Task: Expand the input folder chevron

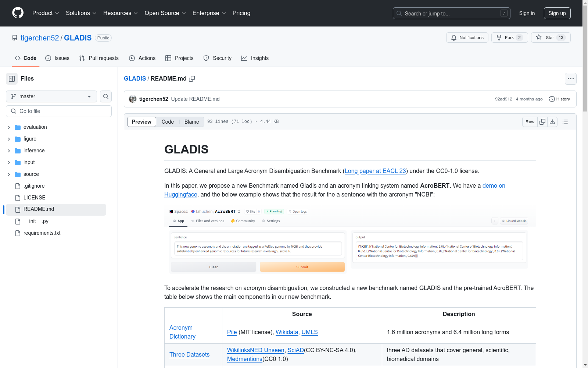Action: pyautogui.click(x=9, y=163)
